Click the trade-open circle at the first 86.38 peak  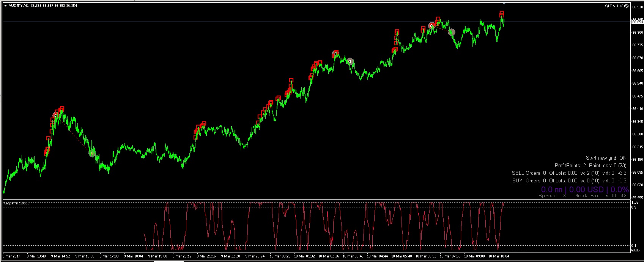tap(56, 115)
